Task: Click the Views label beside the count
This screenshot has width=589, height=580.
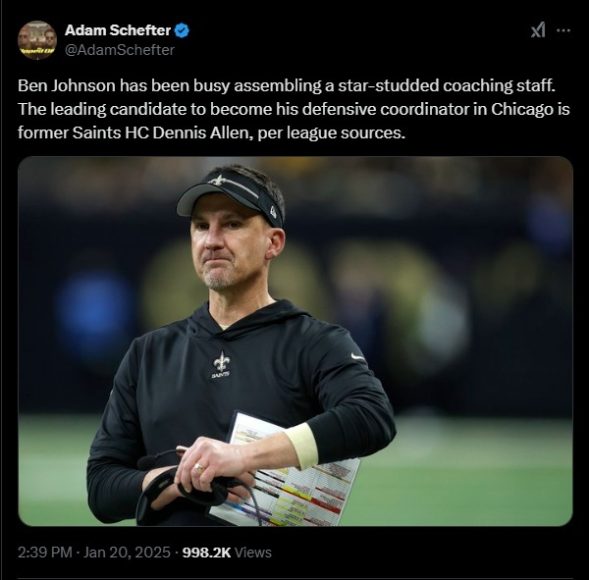Action: click(x=253, y=552)
